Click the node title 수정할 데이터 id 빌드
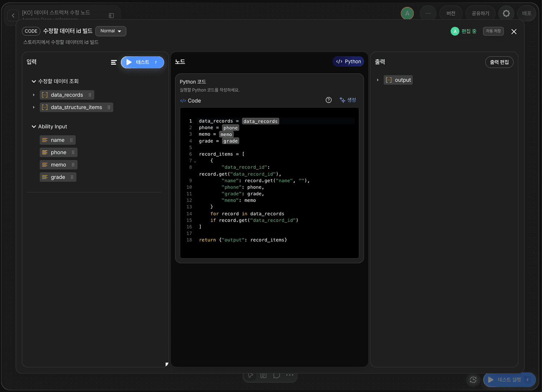The image size is (542, 392). click(x=68, y=31)
